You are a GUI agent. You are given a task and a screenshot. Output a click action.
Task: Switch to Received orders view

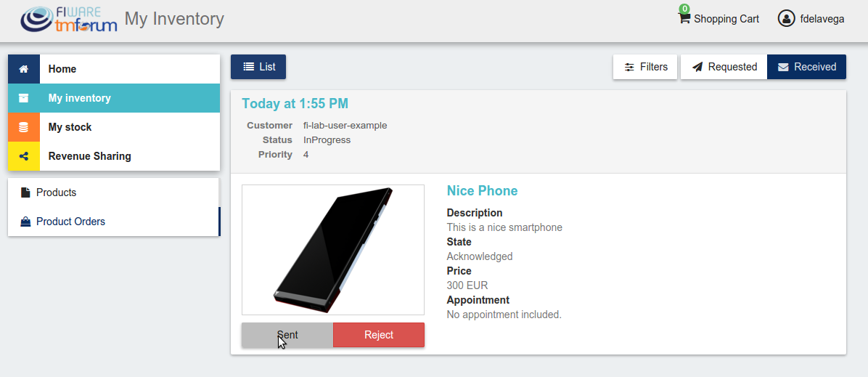coord(806,67)
